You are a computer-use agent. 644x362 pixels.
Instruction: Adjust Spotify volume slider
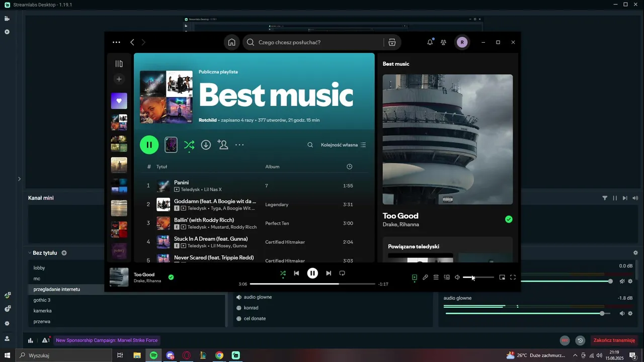tap(478, 277)
